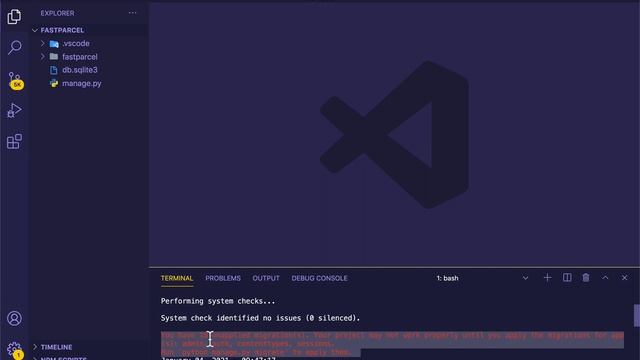Open the Manage gear icon
Viewport: 640px width, 360px height.
click(x=14, y=350)
